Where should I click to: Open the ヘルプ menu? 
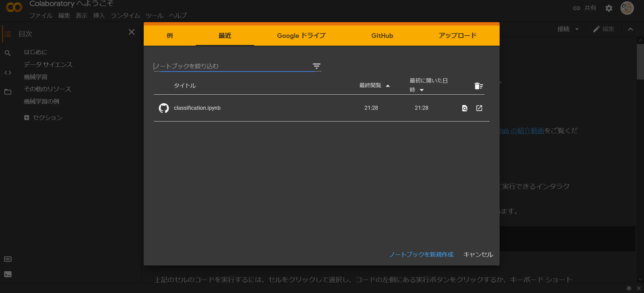point(178,15)
